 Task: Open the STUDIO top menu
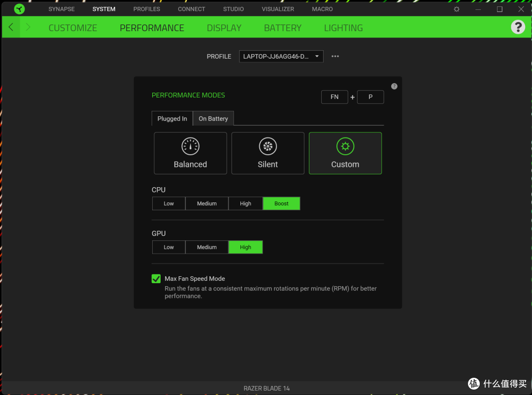[x=233, y=9]
